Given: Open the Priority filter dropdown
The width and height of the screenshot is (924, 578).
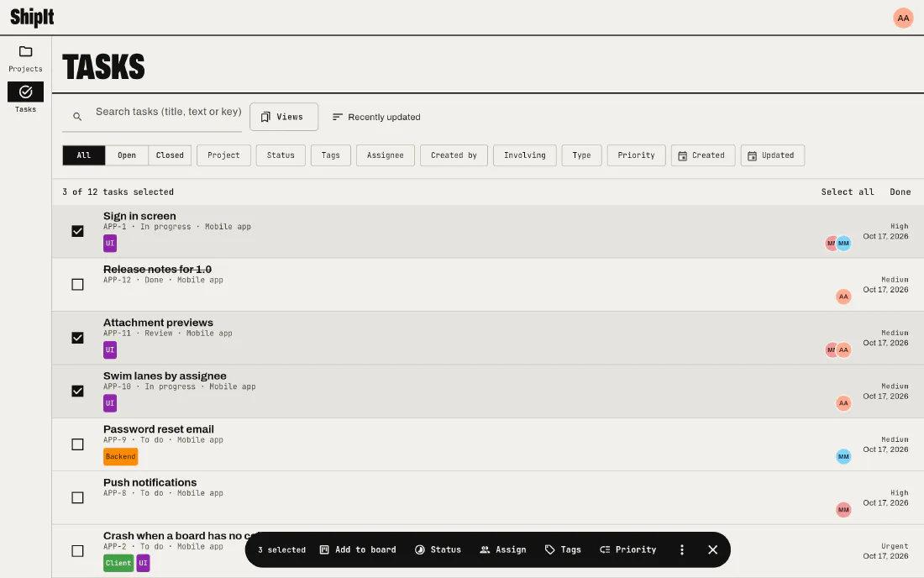Looking at the screenshot, I should (637, 155).
